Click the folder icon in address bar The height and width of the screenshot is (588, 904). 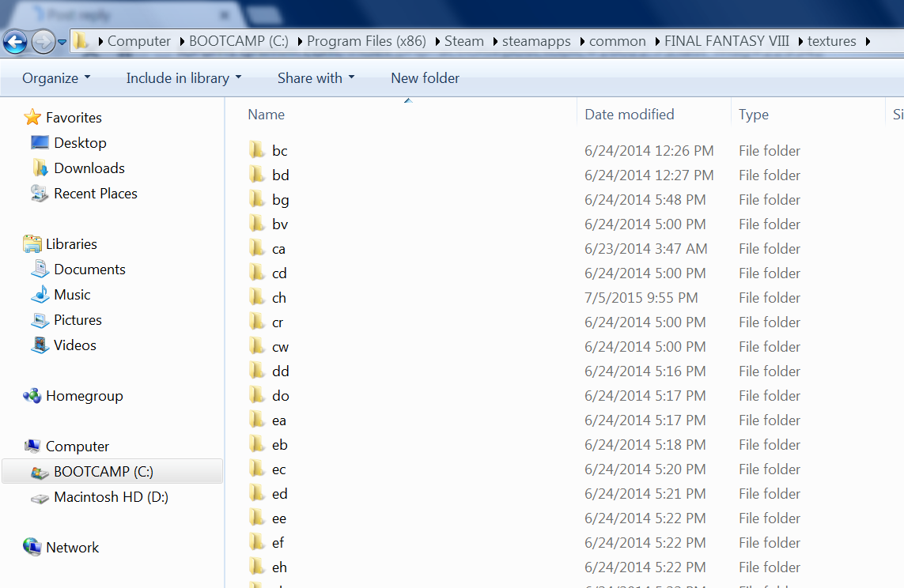[x=80, y=41]
